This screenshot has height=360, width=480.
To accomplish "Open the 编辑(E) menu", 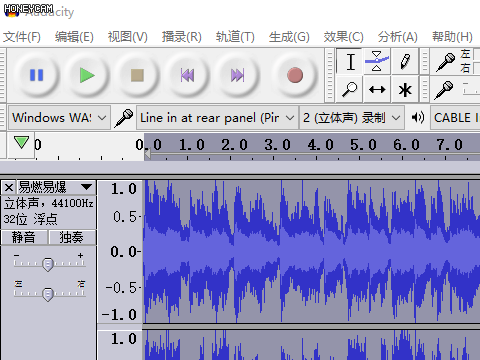I will click(x=74, y=37).
